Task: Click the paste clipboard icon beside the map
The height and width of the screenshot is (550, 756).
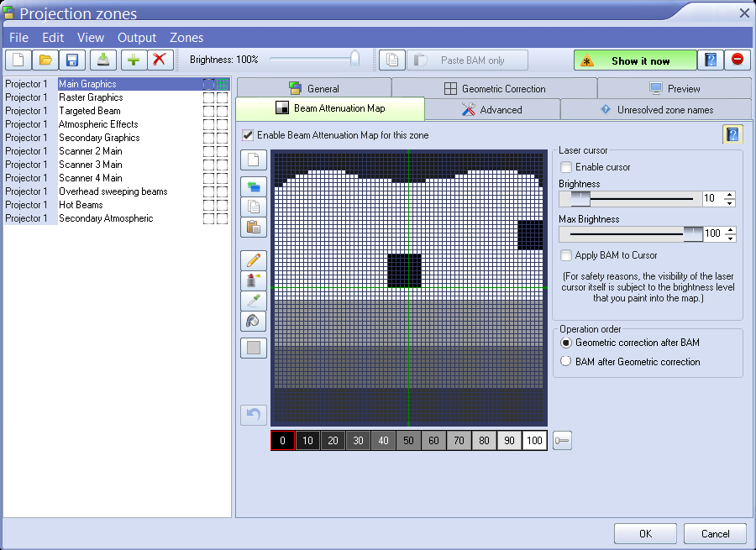Action: 254,227
